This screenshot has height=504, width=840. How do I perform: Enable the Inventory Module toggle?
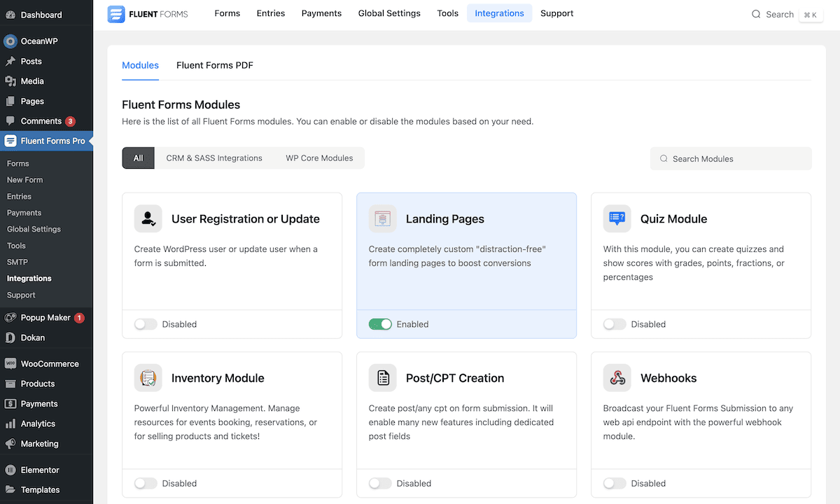146,483
